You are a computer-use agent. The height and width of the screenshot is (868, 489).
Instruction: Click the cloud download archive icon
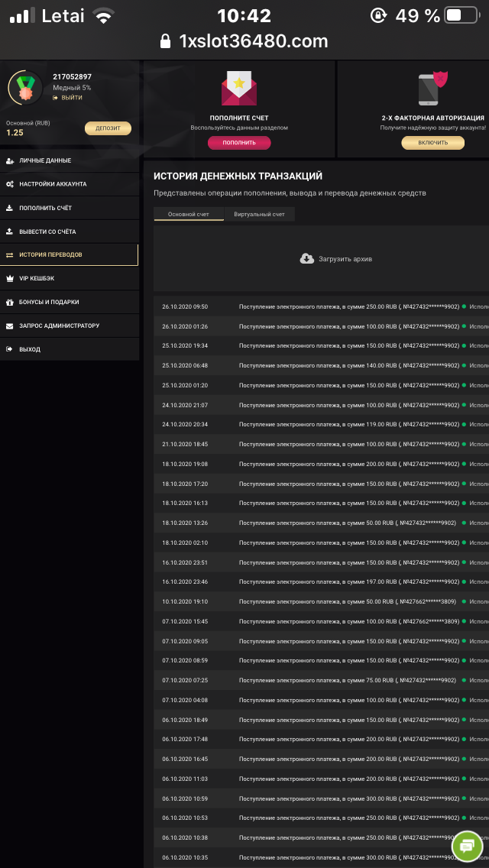(307, 259)
